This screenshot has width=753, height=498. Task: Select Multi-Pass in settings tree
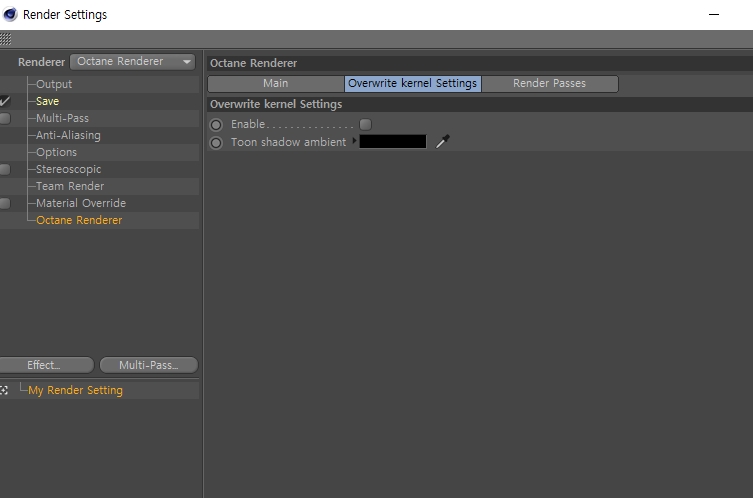click(62, 118)
